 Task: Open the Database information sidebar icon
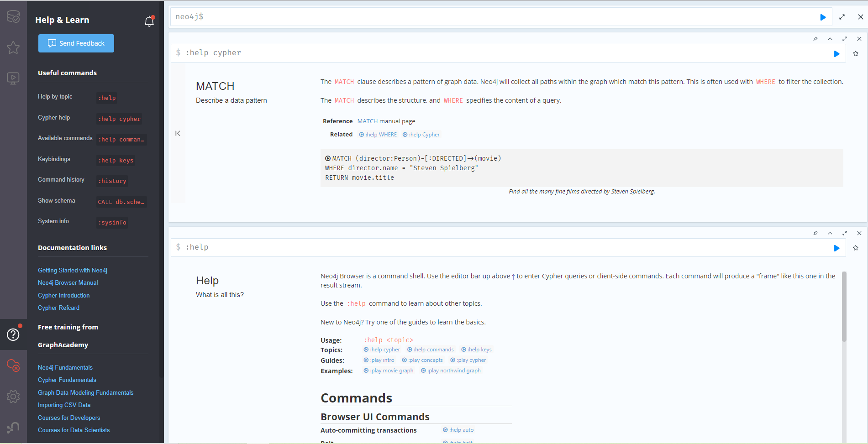click(13, 17)
